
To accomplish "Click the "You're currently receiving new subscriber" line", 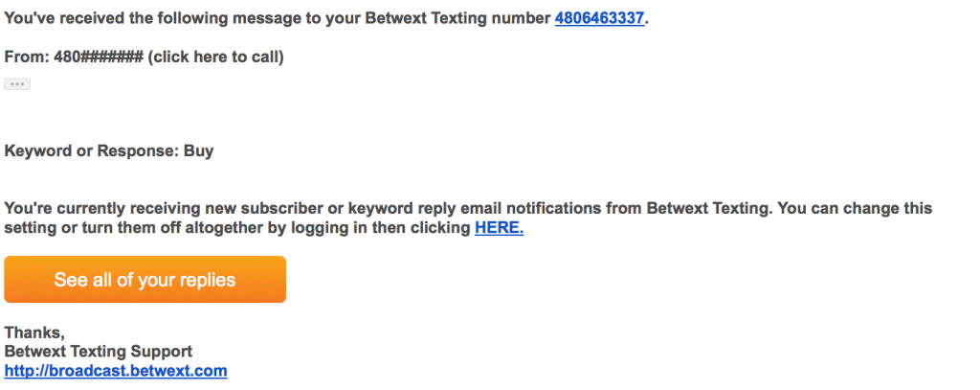I will tap(468, 209).
